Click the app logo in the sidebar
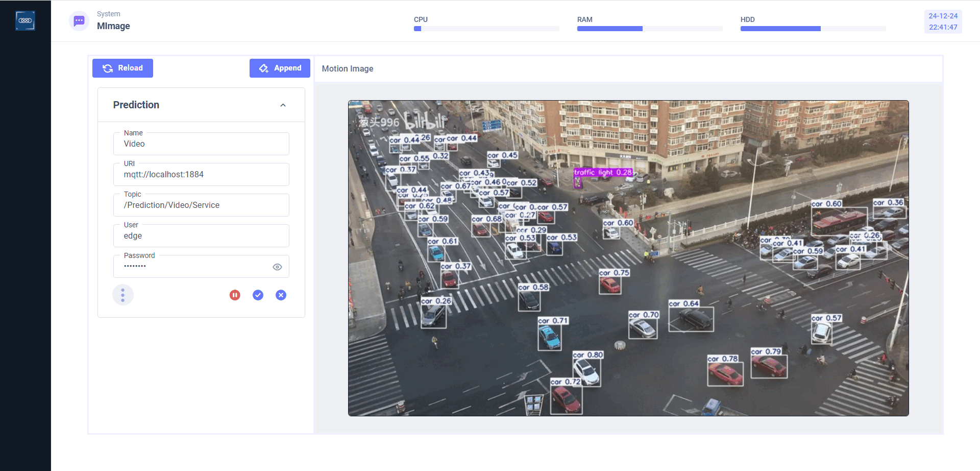 point(25,20)
